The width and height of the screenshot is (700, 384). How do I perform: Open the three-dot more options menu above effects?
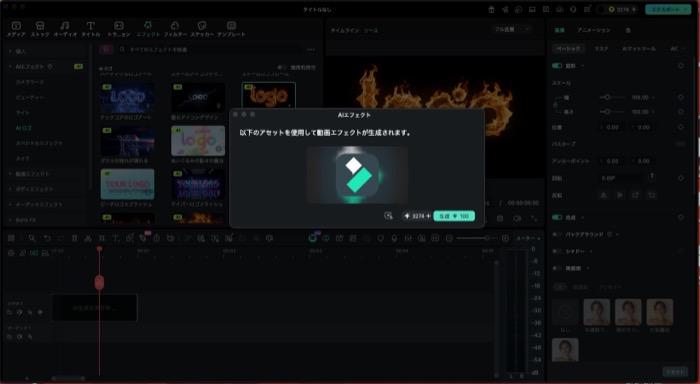(311, 50)
